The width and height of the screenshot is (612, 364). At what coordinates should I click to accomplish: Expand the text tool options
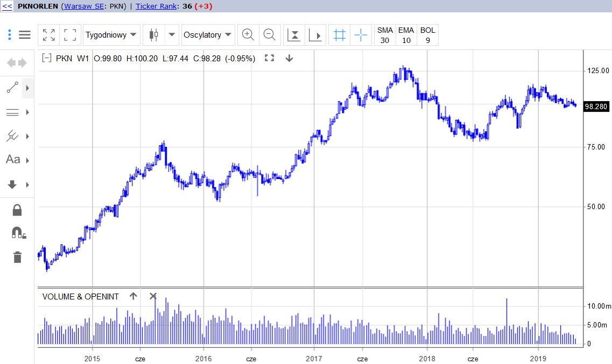pyautogui.click(x=27, y=160)
